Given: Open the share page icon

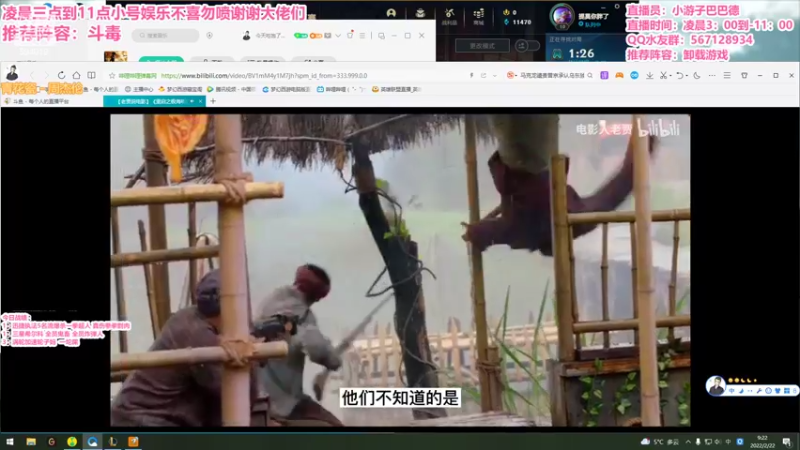Looking at the screenshot, I should [483, 76].
